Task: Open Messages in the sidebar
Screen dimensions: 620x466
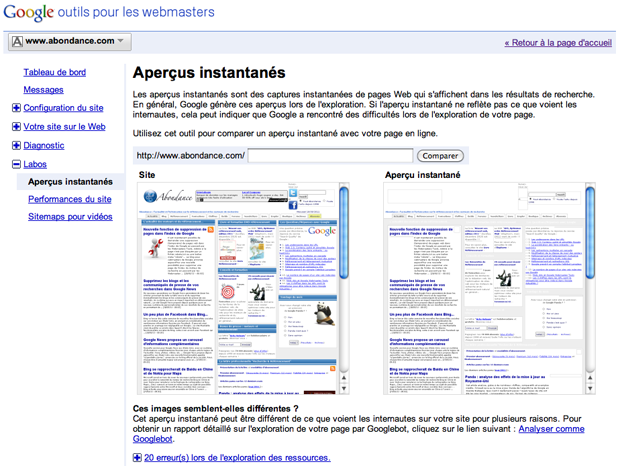Action: click(x=43, y=90)
